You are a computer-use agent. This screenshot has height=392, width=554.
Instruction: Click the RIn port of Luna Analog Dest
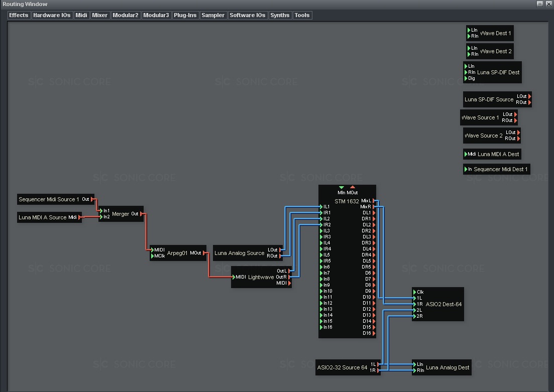[x=414, y=370]
